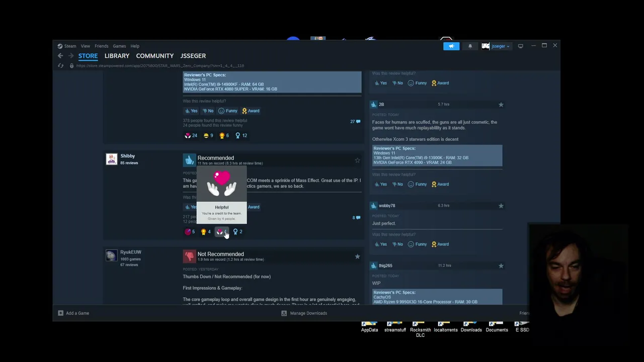Enter Big Picture mode via monitor icon
The image size is (644, 362).
[x=521, y=46]
